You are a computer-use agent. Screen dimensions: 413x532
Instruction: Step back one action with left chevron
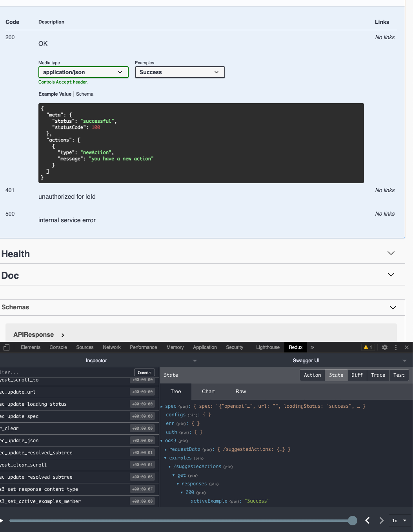[368, 521]
